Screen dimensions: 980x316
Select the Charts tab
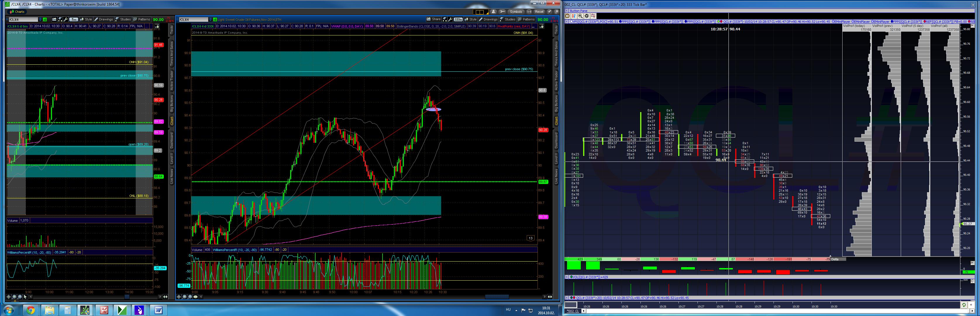pyautogui.click(x=17, y=12)
